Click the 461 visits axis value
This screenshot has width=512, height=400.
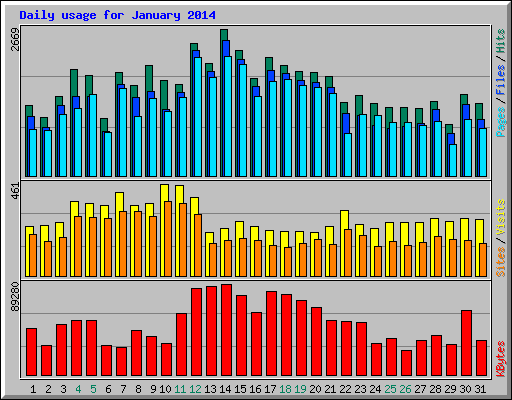(x=15, y=191)
